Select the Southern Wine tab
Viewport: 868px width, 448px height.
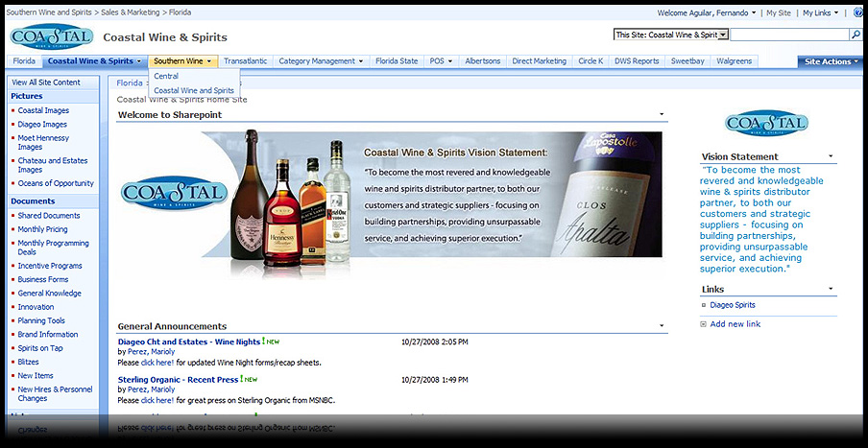[x=182, y=61]
